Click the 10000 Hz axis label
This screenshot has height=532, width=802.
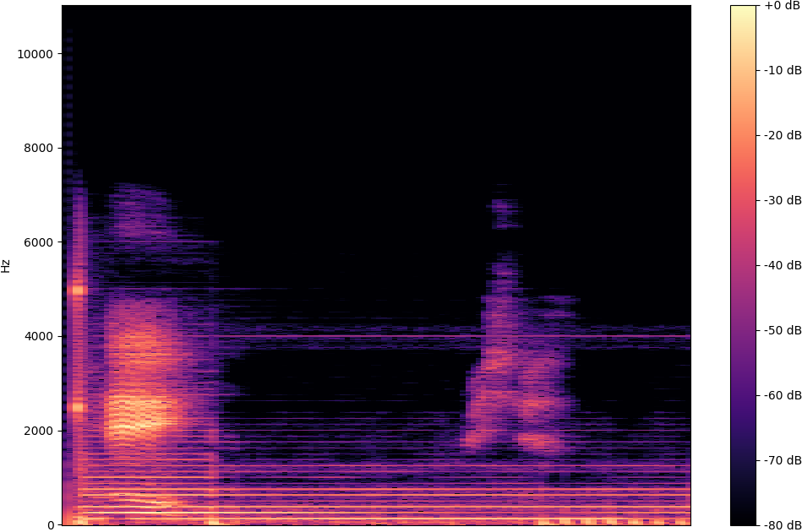[35, 54]
